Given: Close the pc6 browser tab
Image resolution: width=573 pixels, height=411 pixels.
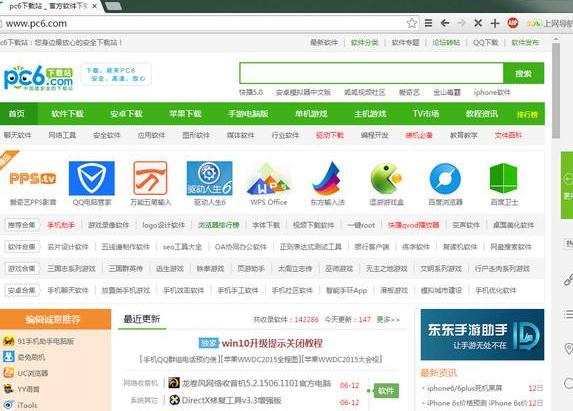Looking at the screenshot, I should click(95, 6).
